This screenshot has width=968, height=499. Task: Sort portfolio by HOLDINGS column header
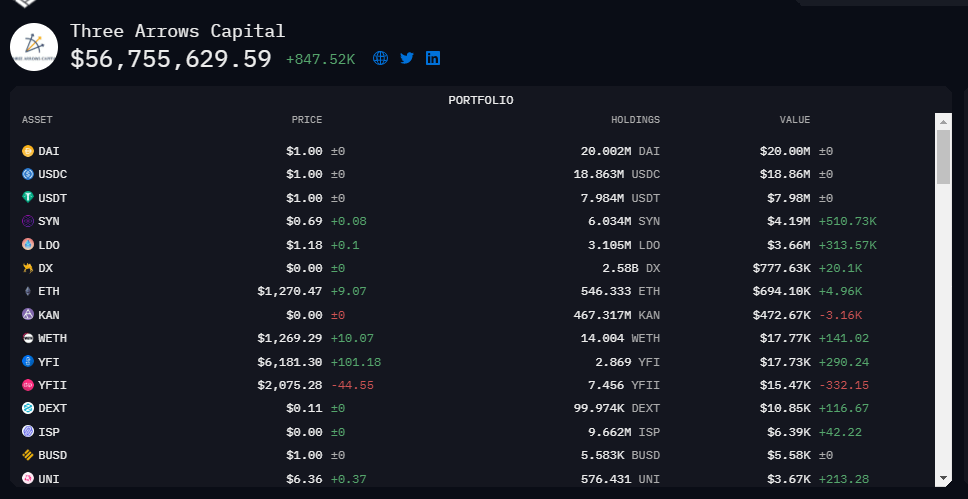tap(635, 120)
